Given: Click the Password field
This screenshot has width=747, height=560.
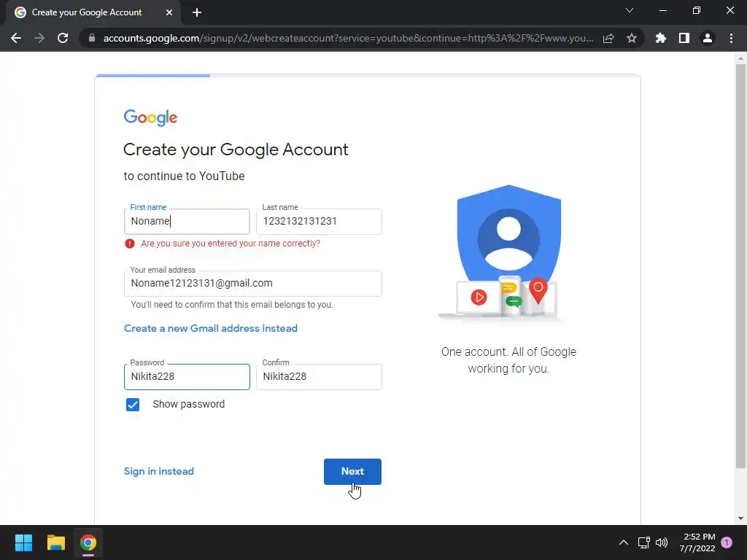Looking at the screenshot, I should 187,377.
